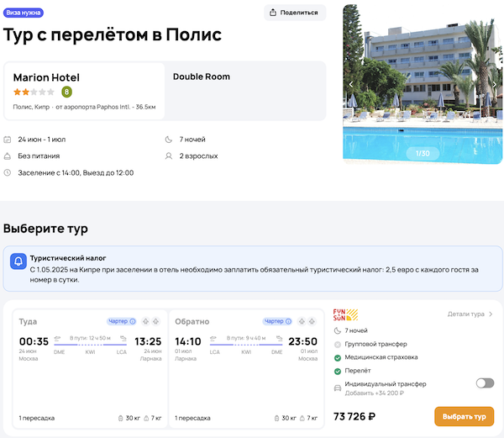Expand Детали тура details

470,314
